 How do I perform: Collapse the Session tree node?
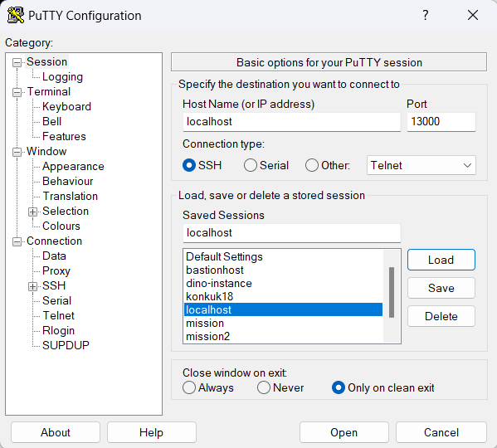[x=17, y=62]
